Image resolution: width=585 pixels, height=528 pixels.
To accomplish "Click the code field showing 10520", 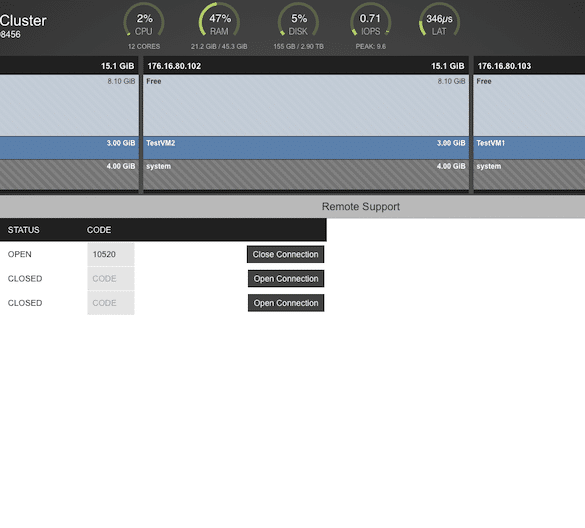I will [111, 254].
